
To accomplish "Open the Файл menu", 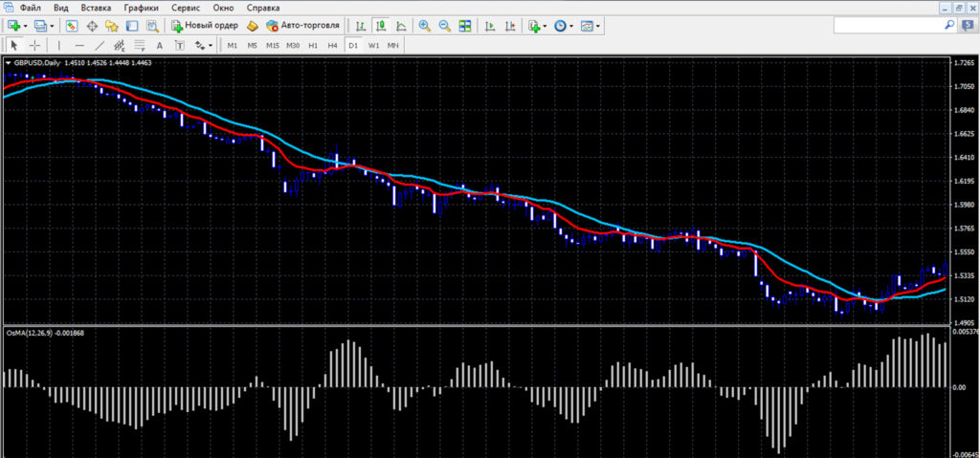I will coord(30,8).
